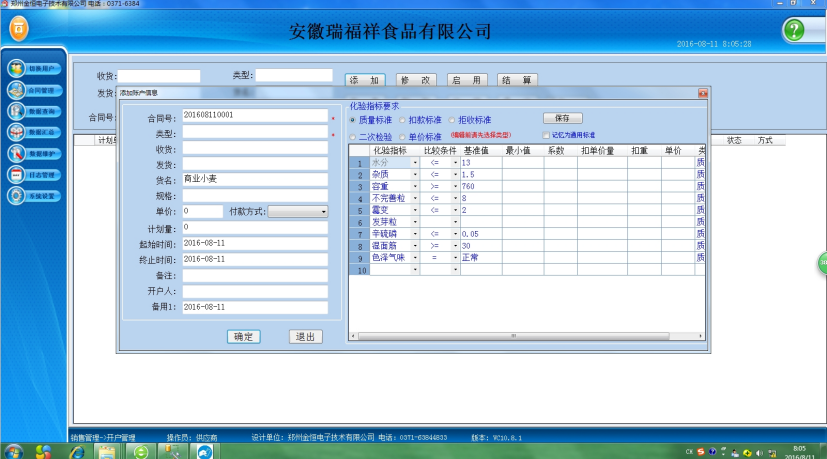Open the comparison condition dropdown for 容重
827x459 pixels.
coord(455,186)
